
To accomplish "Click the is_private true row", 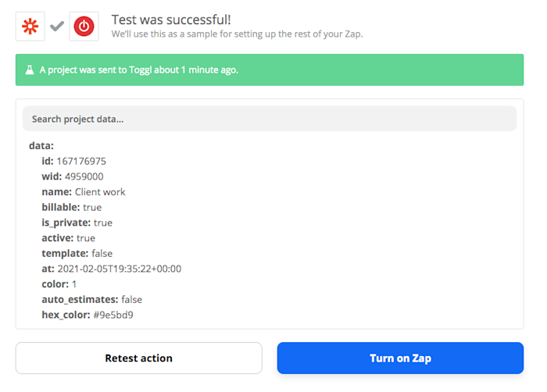I will (x=77, y=223).
